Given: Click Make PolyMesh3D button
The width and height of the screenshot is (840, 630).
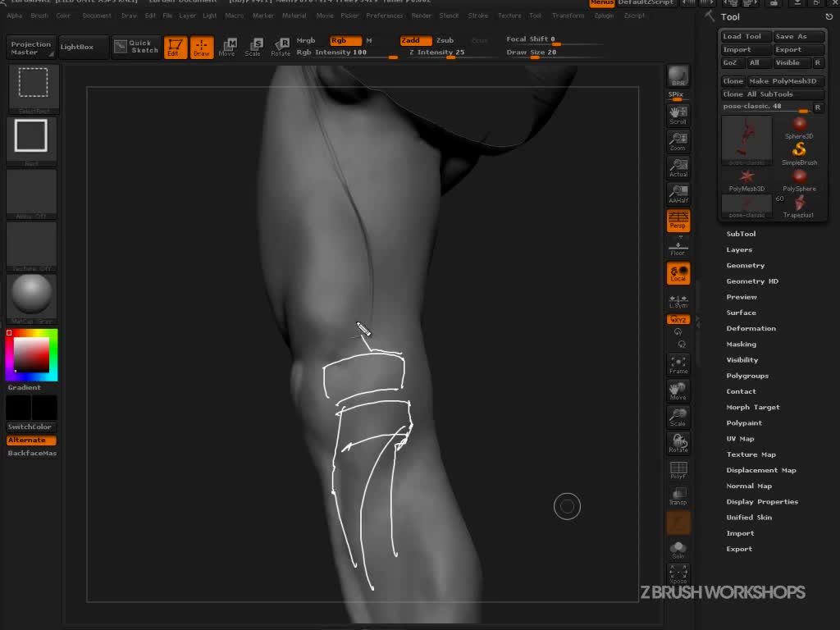Looking at the screenshot, I should coord(783,81).
